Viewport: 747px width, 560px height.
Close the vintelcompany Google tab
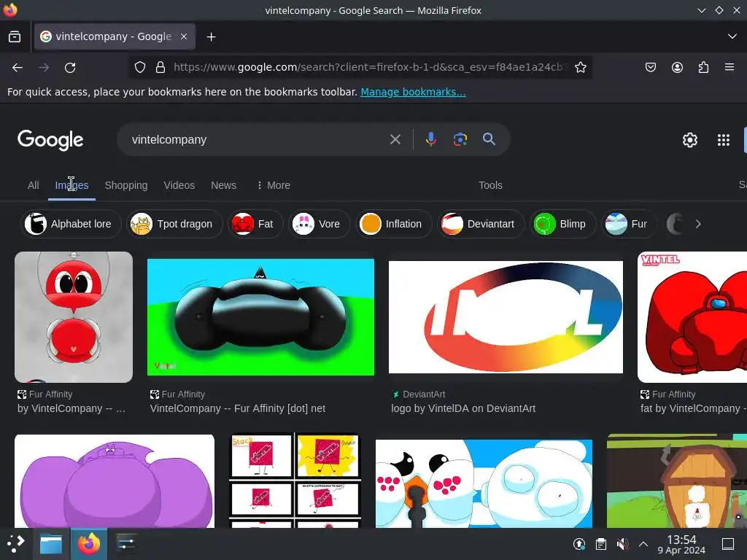(x=184, y=36)
